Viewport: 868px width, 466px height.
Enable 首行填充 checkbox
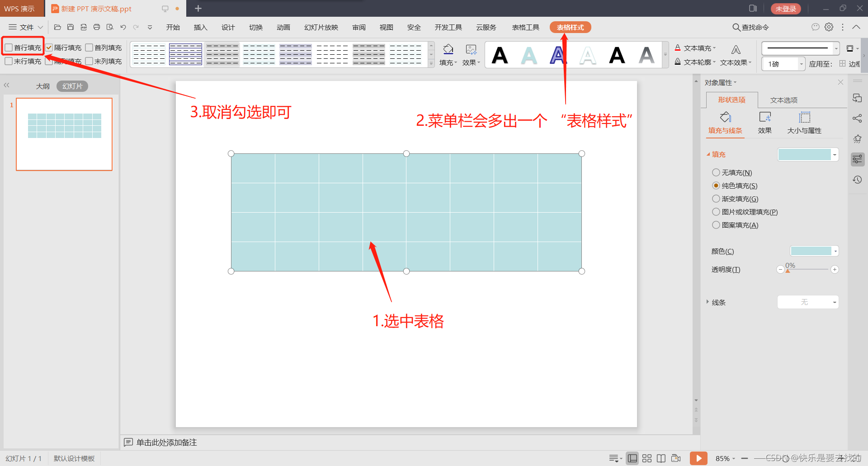pyautogui.click(x=9, y=48)
